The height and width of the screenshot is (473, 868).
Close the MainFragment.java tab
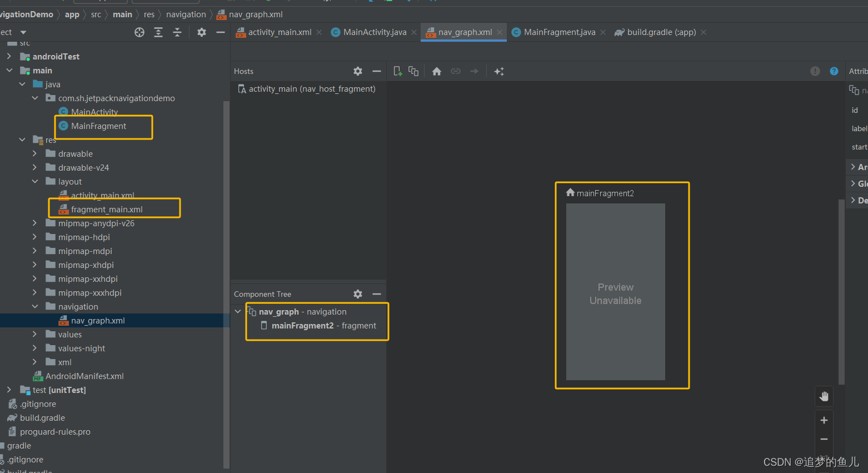[603, 32]
